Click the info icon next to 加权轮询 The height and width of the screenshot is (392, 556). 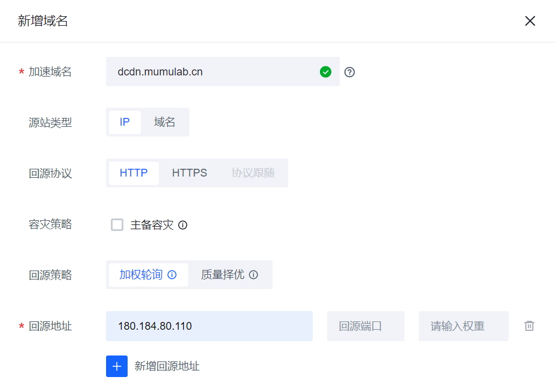pos(172,275)
